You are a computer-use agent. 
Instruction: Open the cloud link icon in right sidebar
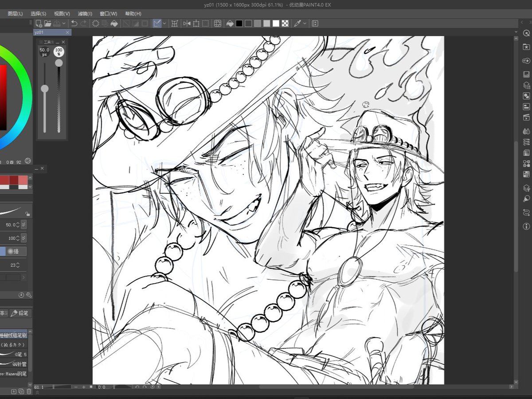click(526, 61)
